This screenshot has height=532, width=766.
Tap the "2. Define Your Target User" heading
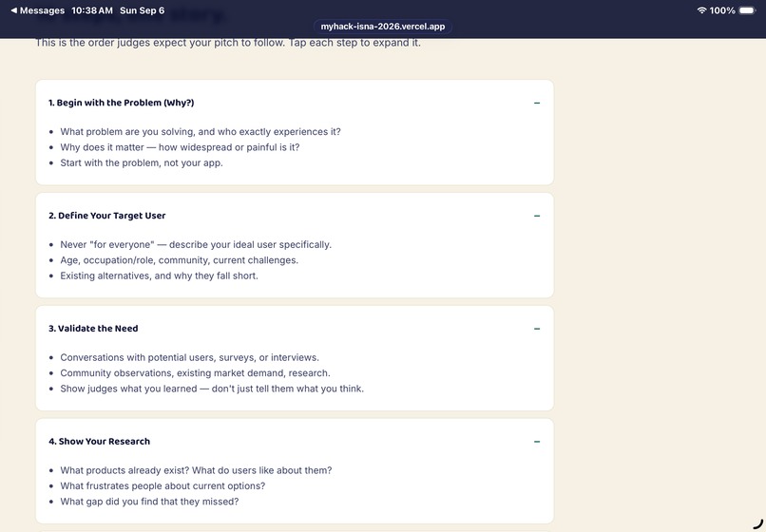click(107, 216)
